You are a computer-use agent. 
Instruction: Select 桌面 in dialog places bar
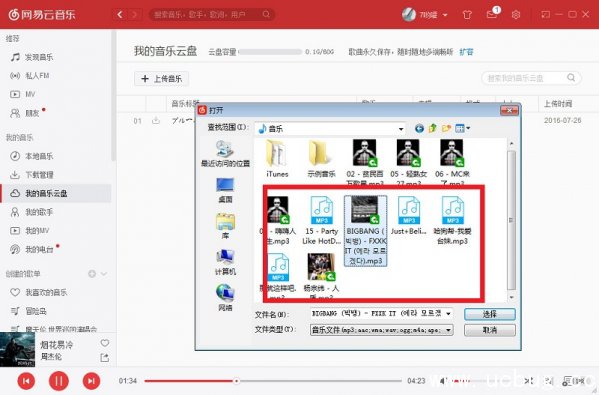click(225, 190)
